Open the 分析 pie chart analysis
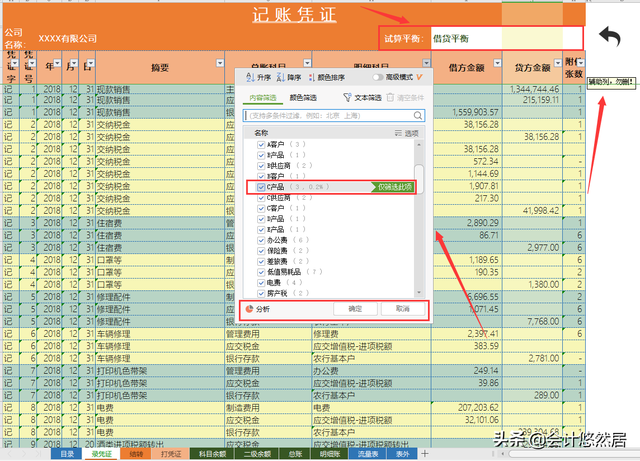 point(258,309)
